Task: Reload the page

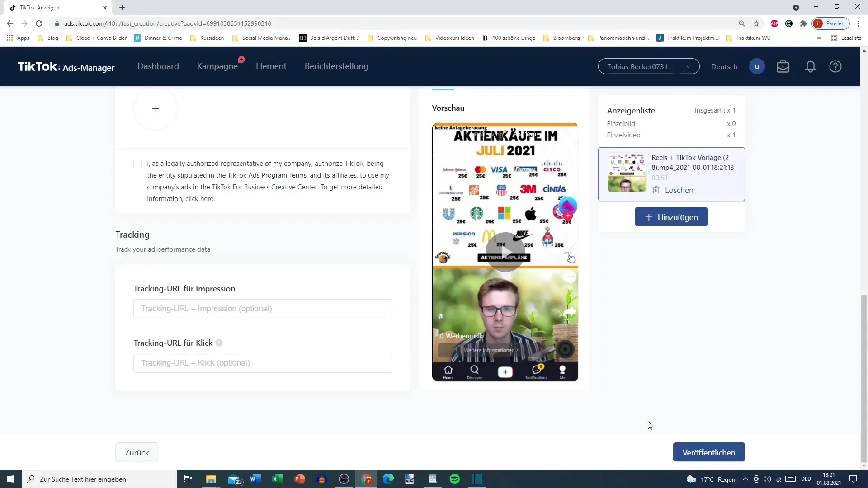Action: 39,23
